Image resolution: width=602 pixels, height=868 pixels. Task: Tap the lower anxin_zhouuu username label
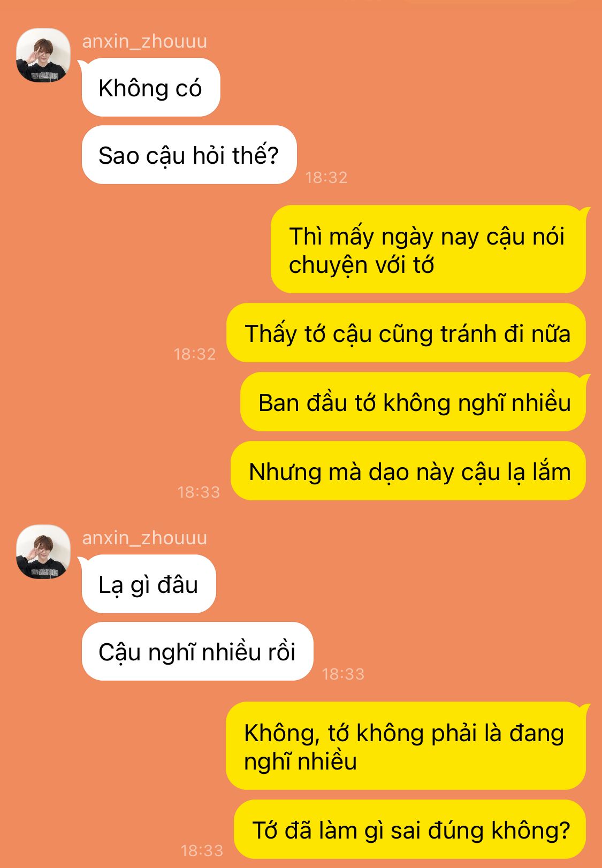[x=144, y=538]
